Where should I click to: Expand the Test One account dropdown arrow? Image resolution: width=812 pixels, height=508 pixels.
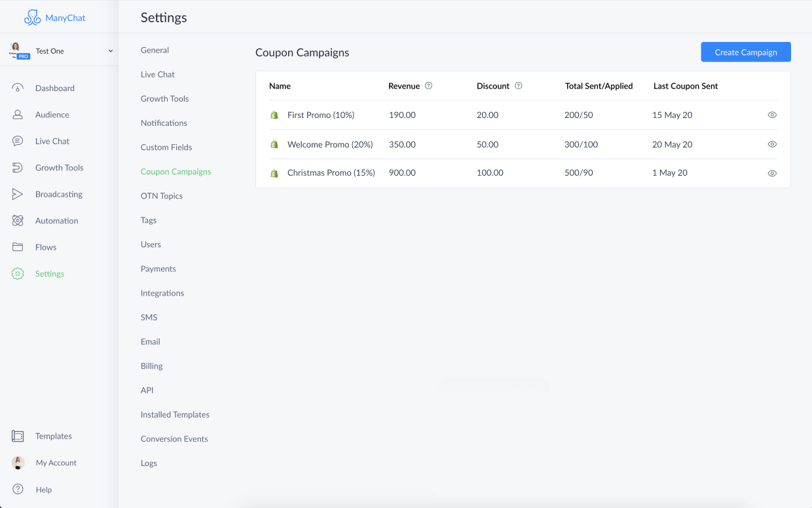point(110,51)
